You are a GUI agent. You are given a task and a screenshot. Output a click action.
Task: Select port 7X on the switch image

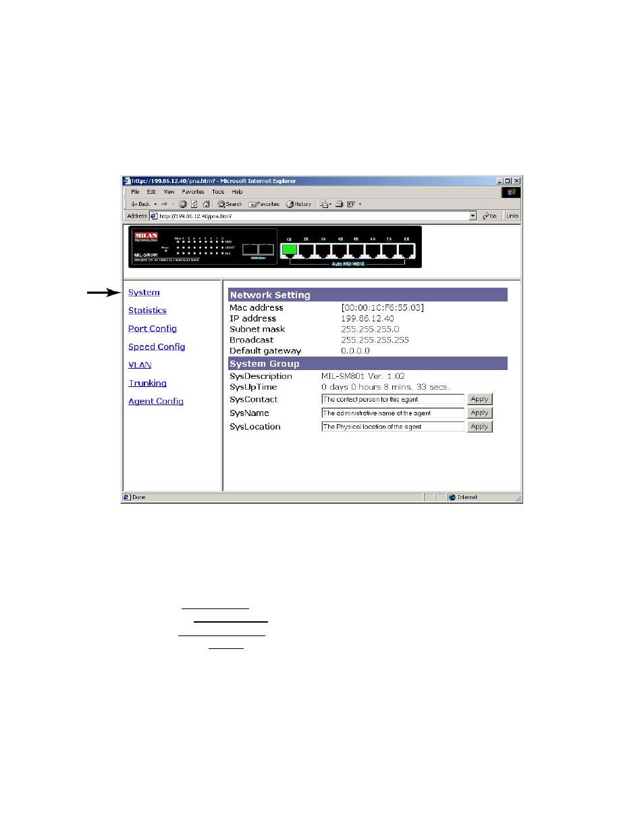click(x=390, y=250)
